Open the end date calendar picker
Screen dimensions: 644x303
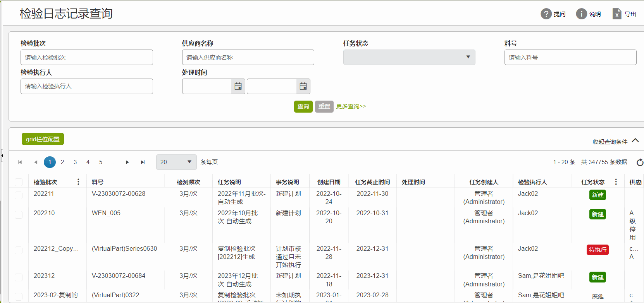point(303,86)
